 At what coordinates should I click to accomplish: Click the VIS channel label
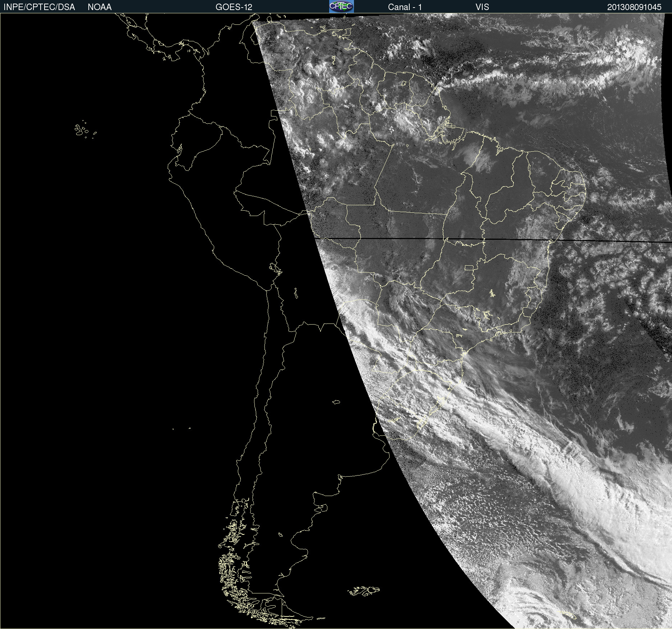tap(482, 7)
